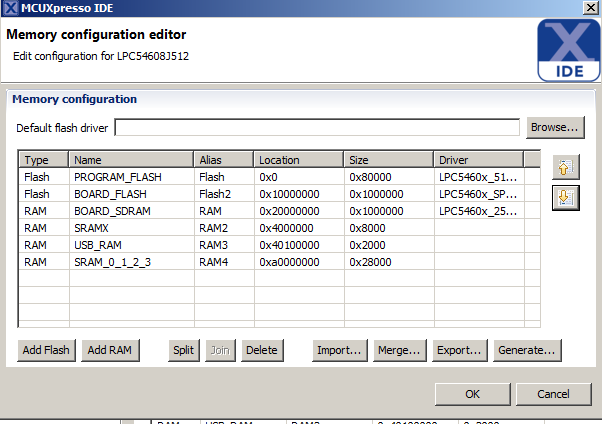Click location 0x20000000 cell

pos(299,211)
